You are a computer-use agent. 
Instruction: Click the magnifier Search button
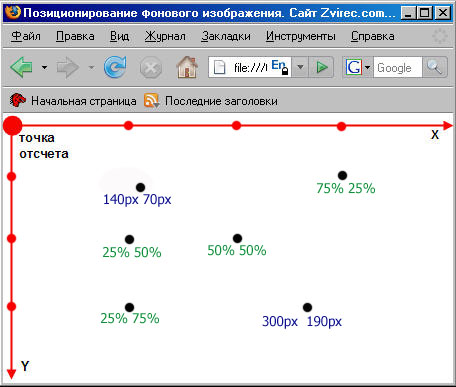pos(435,67)
